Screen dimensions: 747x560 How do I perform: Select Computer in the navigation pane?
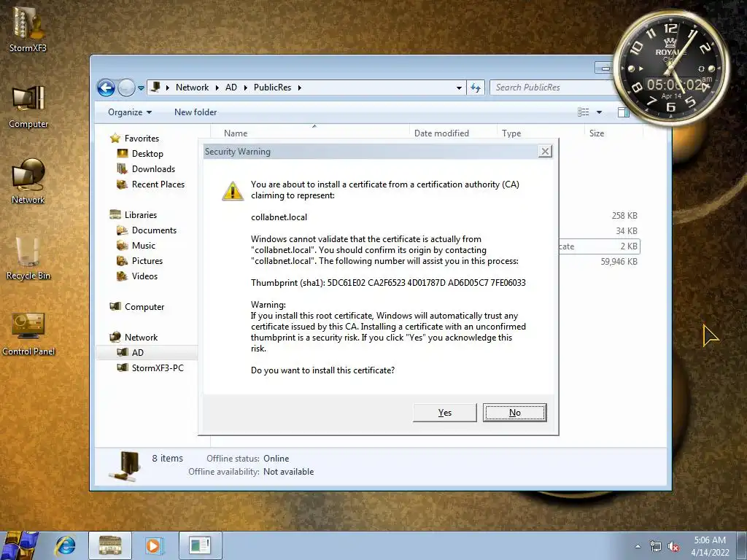click(144, 307)
